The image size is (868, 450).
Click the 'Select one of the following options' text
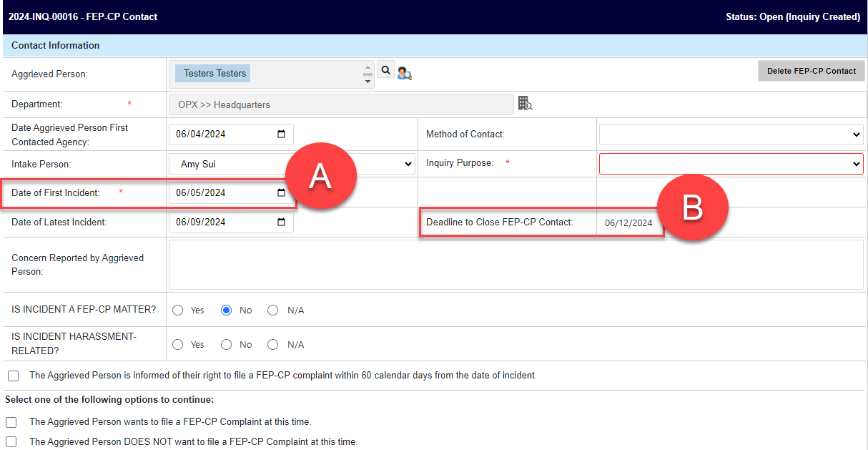click(x=109, y=399)
